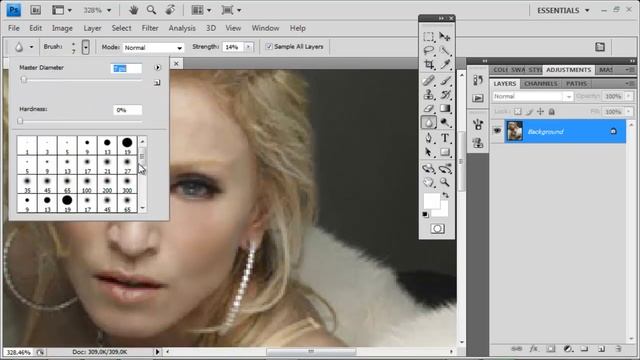Select the Zoom tool in toolbox

(x=444, y=182)
